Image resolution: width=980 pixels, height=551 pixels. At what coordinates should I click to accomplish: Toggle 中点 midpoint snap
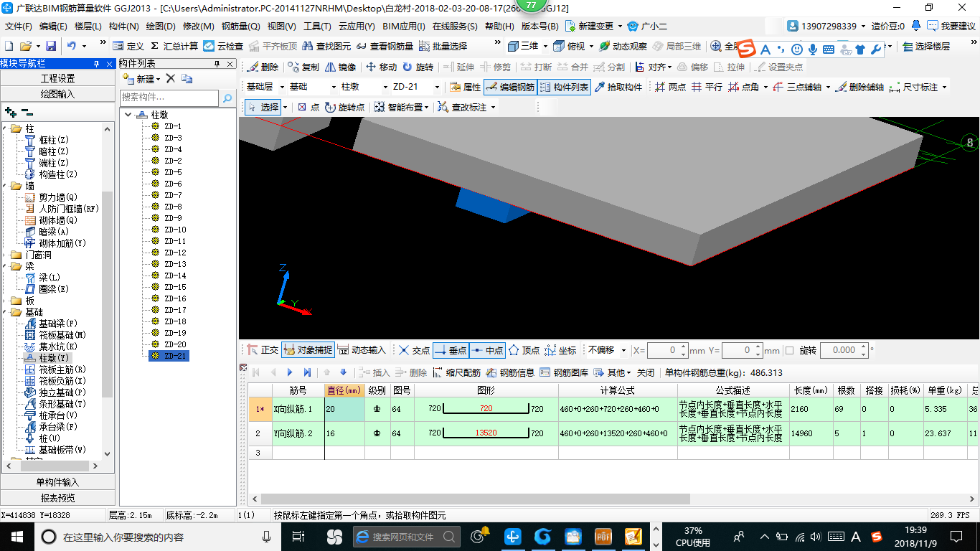coord(488,350)
